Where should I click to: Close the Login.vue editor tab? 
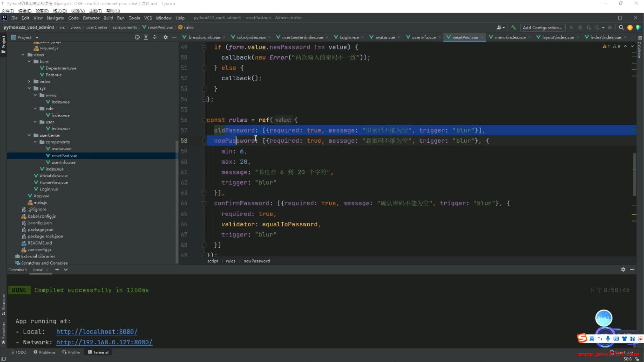click(x=362, y=37)
